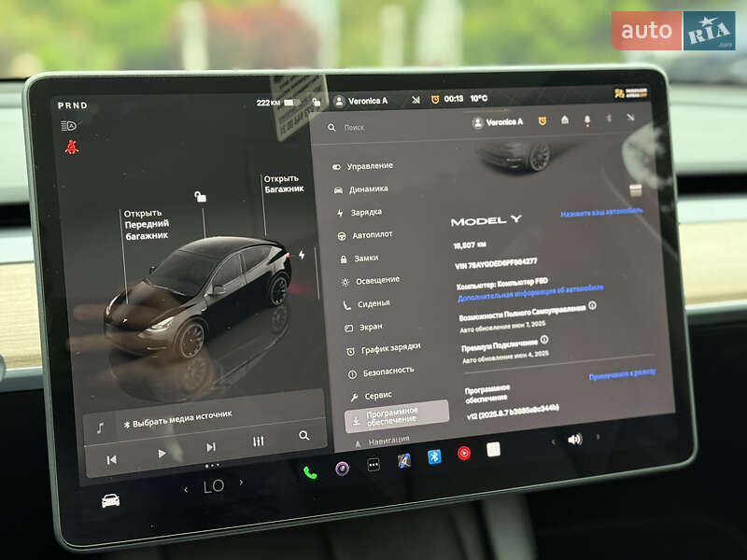Open notifications via the bell icon
The width and height of the screenshot is (747, 560).
(x=587, y=120)
